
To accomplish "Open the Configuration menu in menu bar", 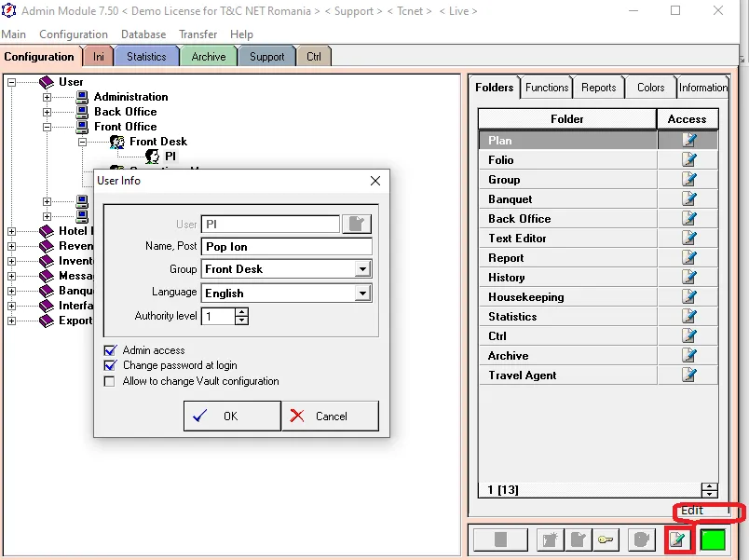I will tap(74, 34).
